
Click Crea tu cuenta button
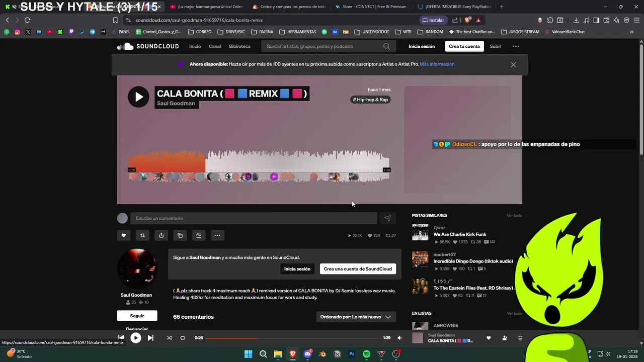pos(464,46)
